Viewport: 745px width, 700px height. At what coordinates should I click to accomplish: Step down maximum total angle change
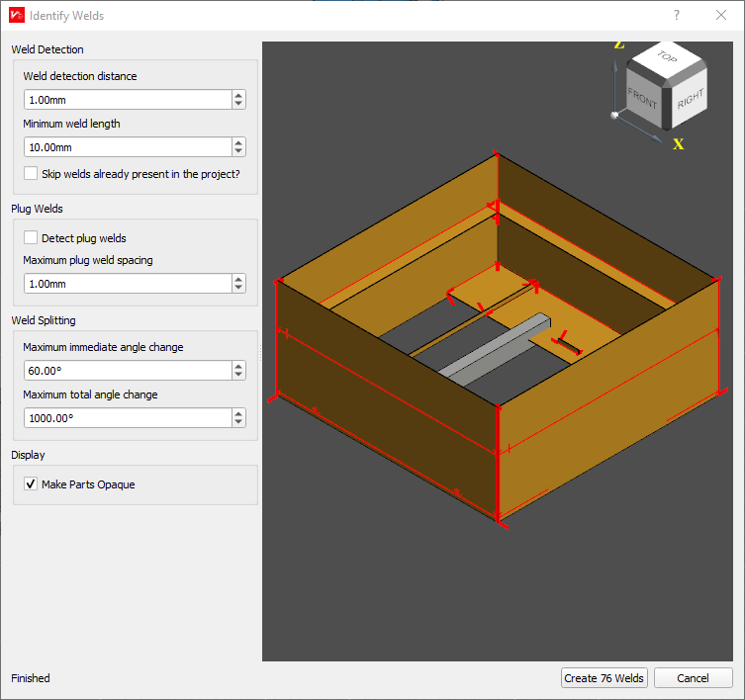coord(238,422)
